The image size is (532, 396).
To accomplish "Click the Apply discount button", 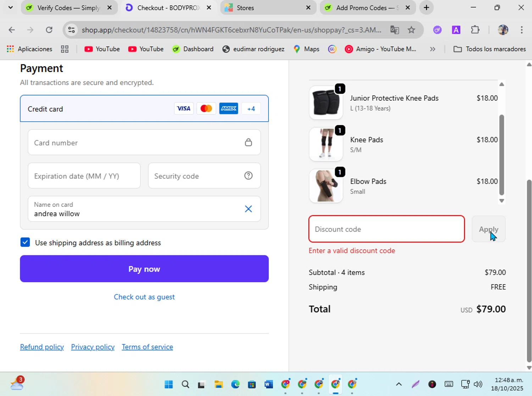I will (x=489, y=229).
